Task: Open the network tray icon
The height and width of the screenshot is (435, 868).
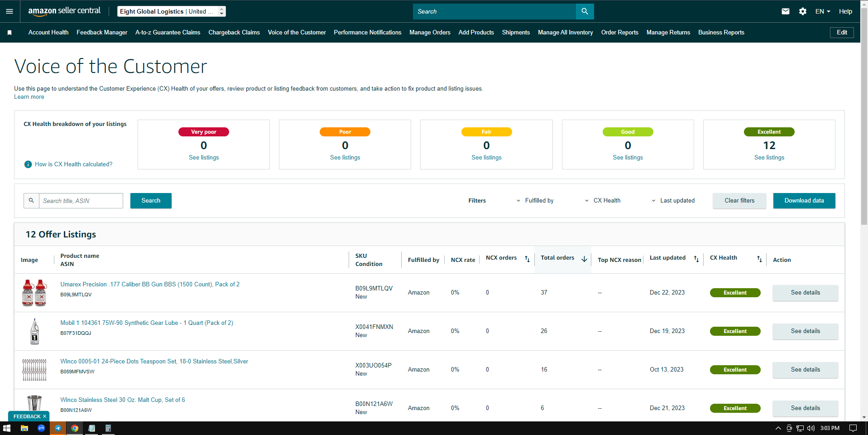Action: [800, 428]
